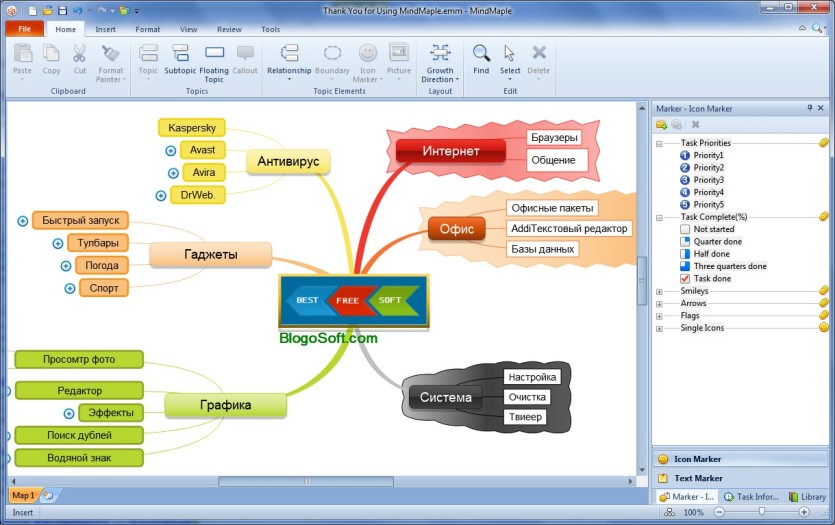Screen dimensions: 835x525
Task: Select the Relationship tool
Action: pyautogui.click(x=289, y=53)
